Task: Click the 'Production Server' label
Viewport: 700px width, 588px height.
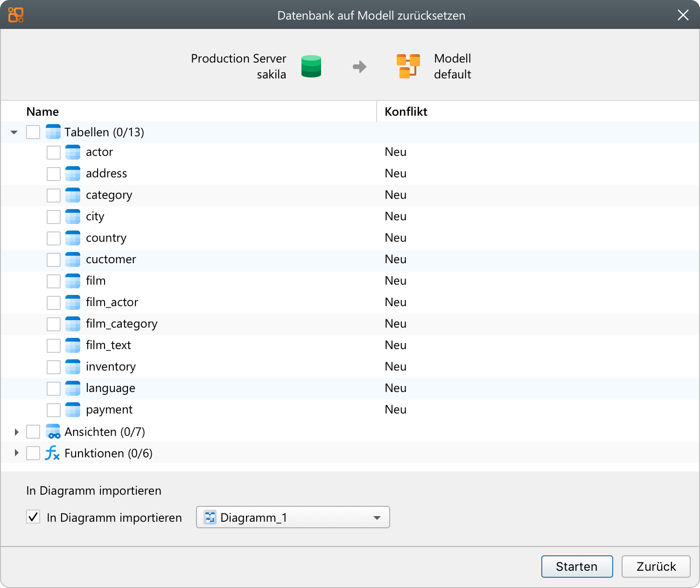Action: coord(238,58)
